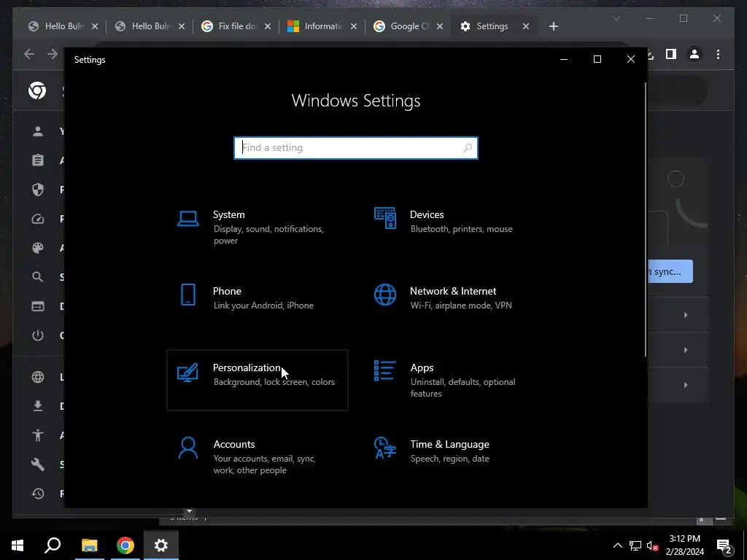Viewport: 747px width, 560px height.
Task: Open Chrome languages globe sidebar icon
Action: click(38, 377)
